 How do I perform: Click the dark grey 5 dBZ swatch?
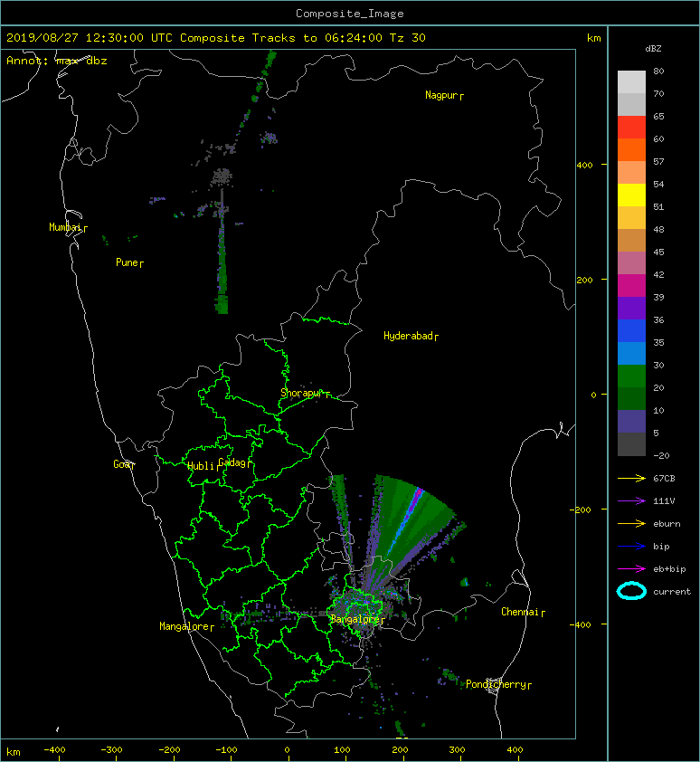point(631,444)
